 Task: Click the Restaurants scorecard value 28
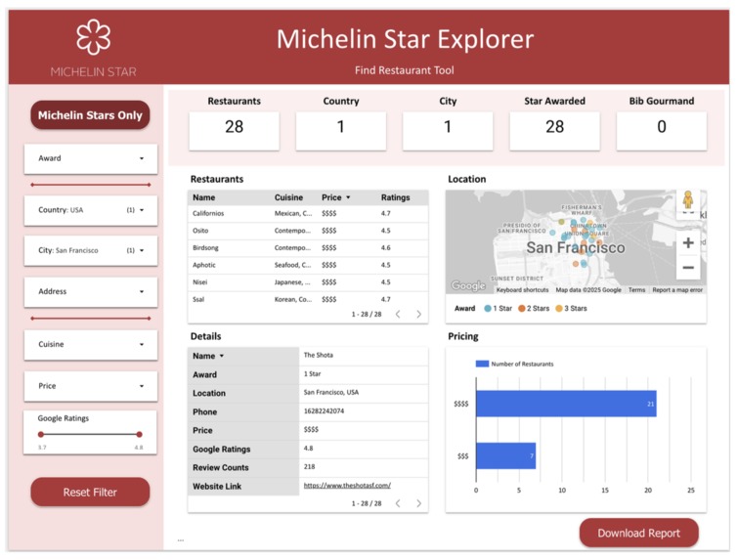234,127
